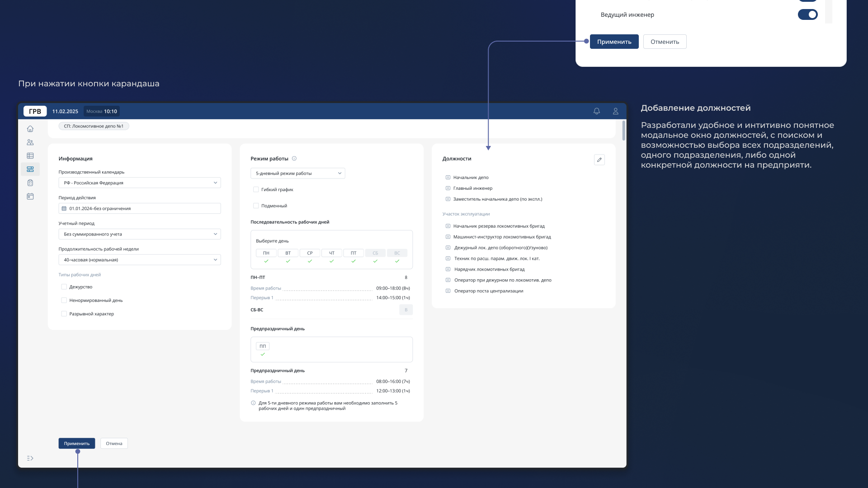The image size is (868, 488).
Task: Enable the Гибкий график checkbox
Action: (x=256, y=190)
